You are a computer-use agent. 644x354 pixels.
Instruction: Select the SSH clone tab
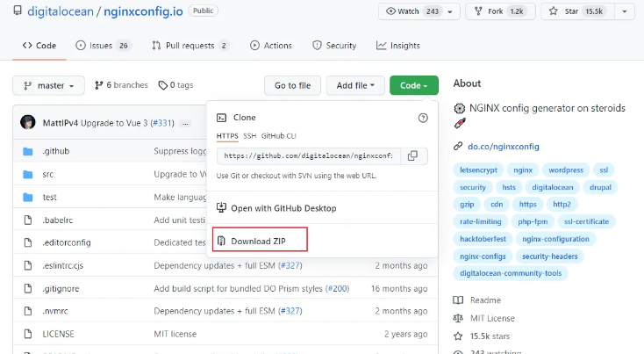pyautogui.click(x=250, y=136)
